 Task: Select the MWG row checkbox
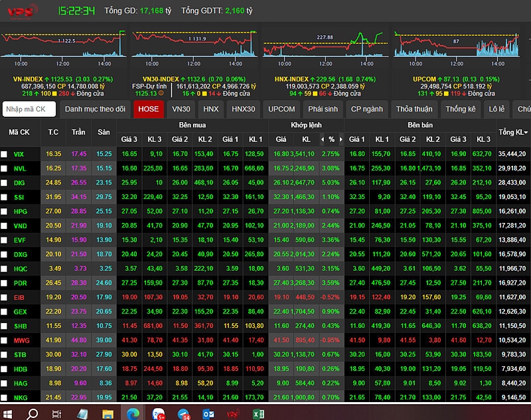tap(5, 340)
